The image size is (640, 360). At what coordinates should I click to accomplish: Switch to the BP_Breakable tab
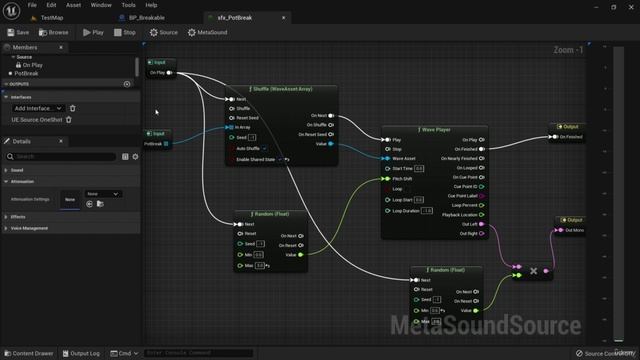click(x=147, y=18)
